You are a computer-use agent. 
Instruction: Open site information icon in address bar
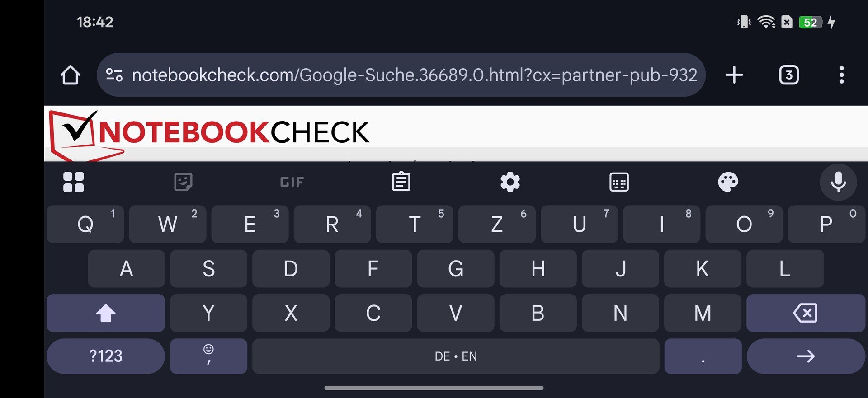point(114,75)
